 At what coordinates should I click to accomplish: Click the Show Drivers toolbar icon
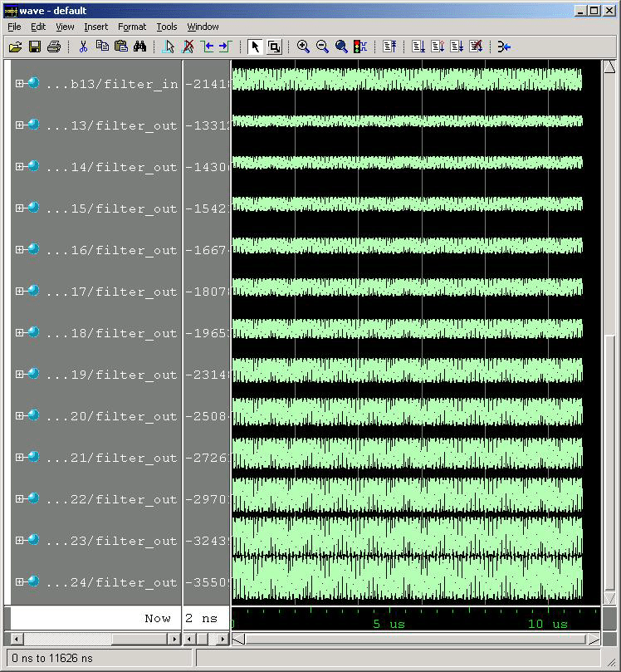(504, 47)
